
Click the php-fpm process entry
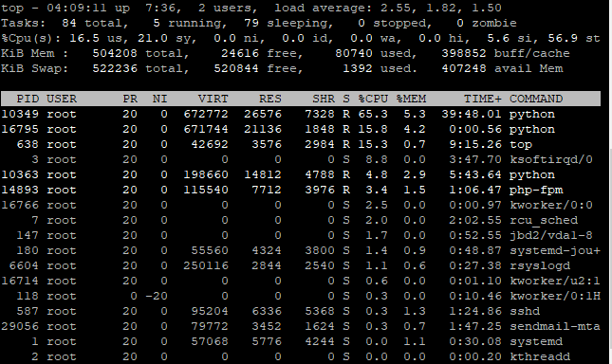tap(301, 191)
